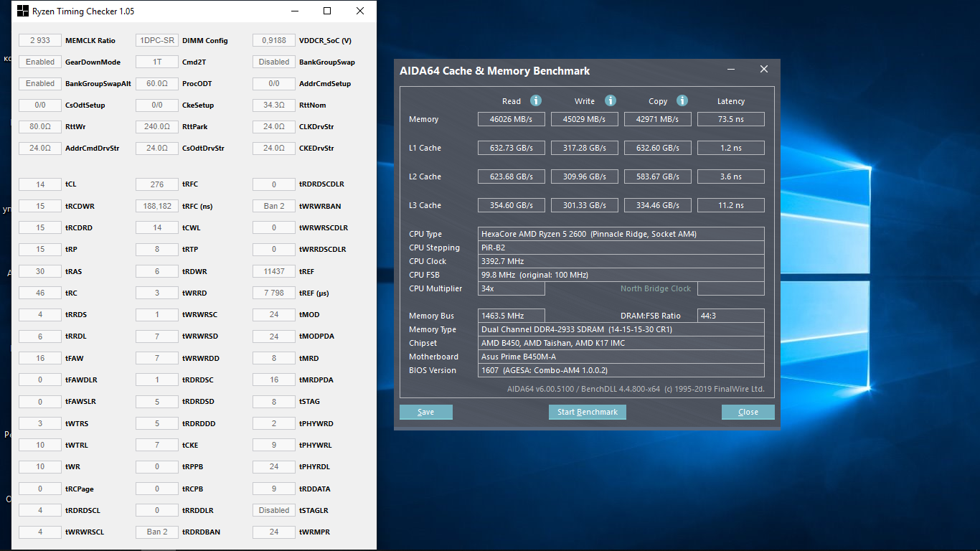Screen dimensions: 980x551
Task: Open the Copy column info icon
Action: click(682, 100)
